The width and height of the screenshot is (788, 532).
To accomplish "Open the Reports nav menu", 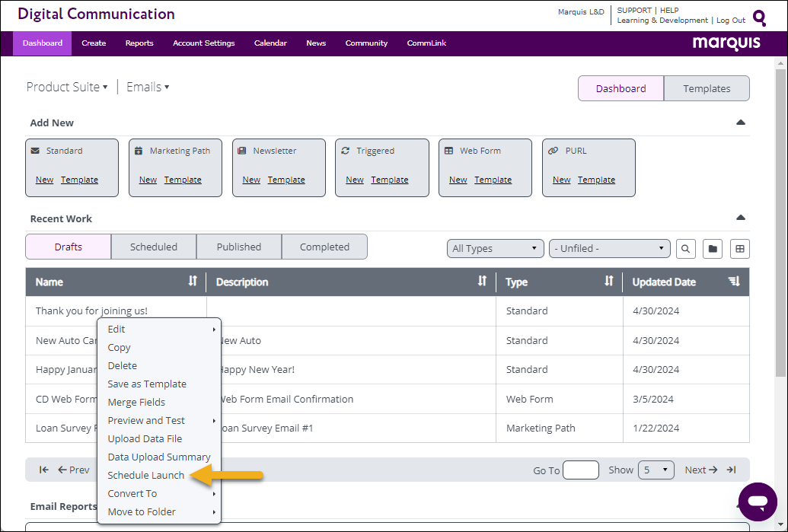I will [x=139, y=43].
